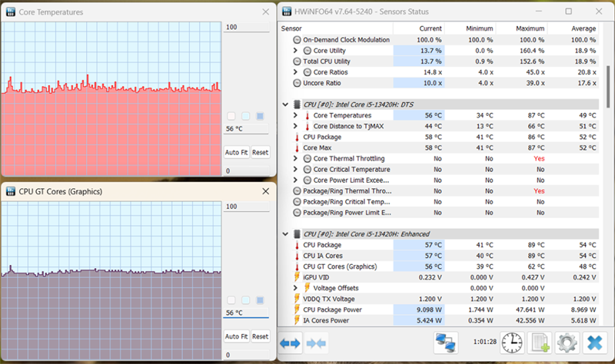Click the clock reset timer icon
This screenshot has width=615, height=364.
pos(512,342)
